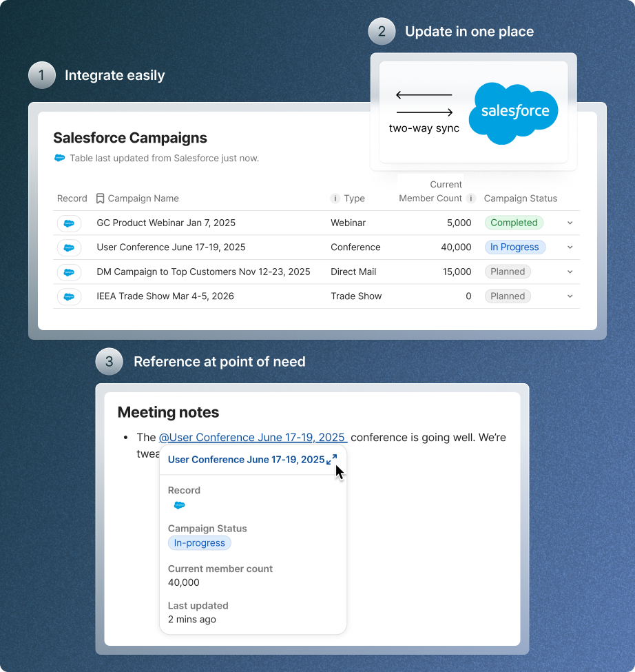This screenshot has width=635, height=672.
Task: Expand the GC Product Webinar row chevron
Action: (570, 223)
